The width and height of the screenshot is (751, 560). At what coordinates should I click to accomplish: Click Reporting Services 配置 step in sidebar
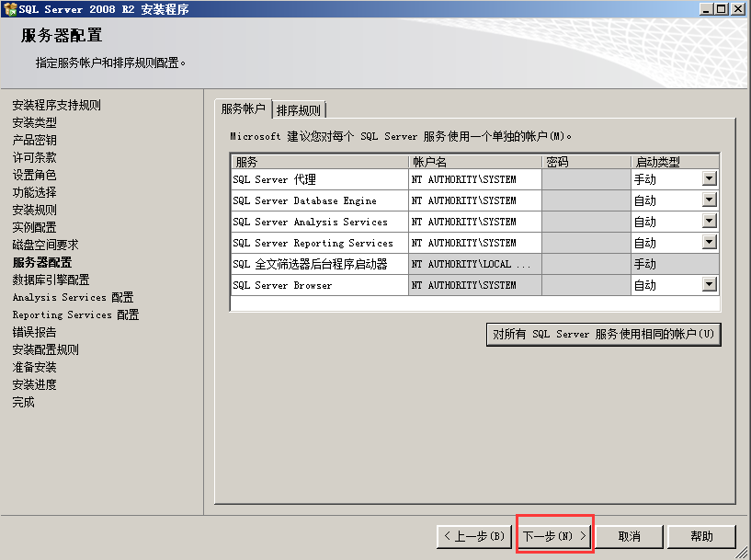75,314
